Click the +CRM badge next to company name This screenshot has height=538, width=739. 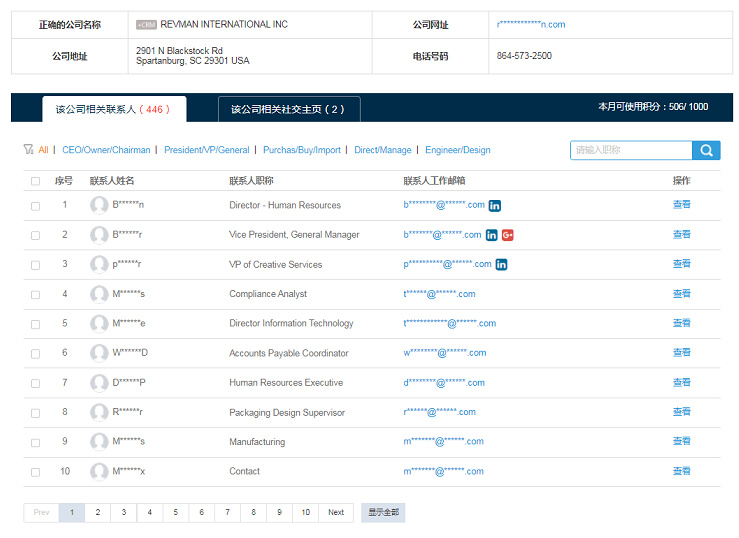pos(146,25)
